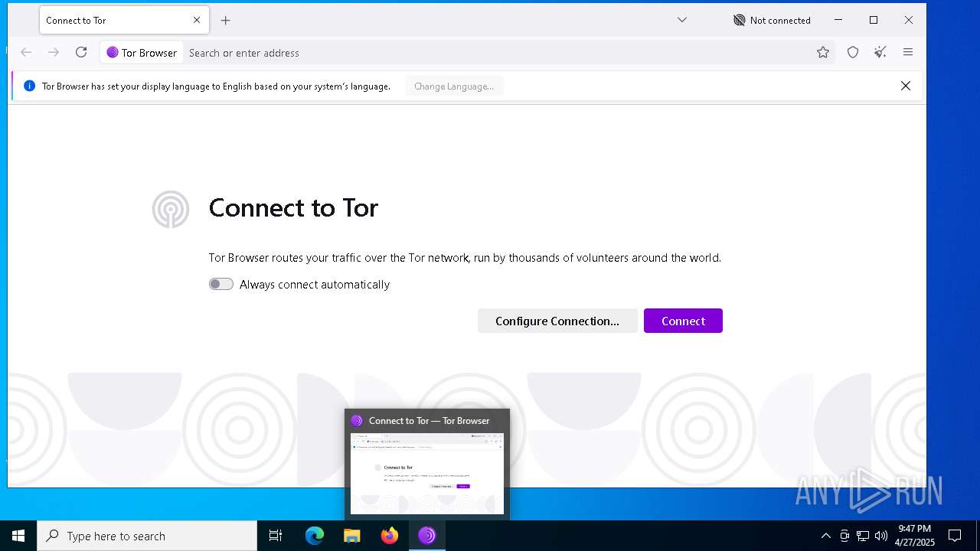The height and width of the screenshot is (551, 980).
Task: Click the Windows taskbar search box
Action: pyautogui.click(x=147, y=536)
